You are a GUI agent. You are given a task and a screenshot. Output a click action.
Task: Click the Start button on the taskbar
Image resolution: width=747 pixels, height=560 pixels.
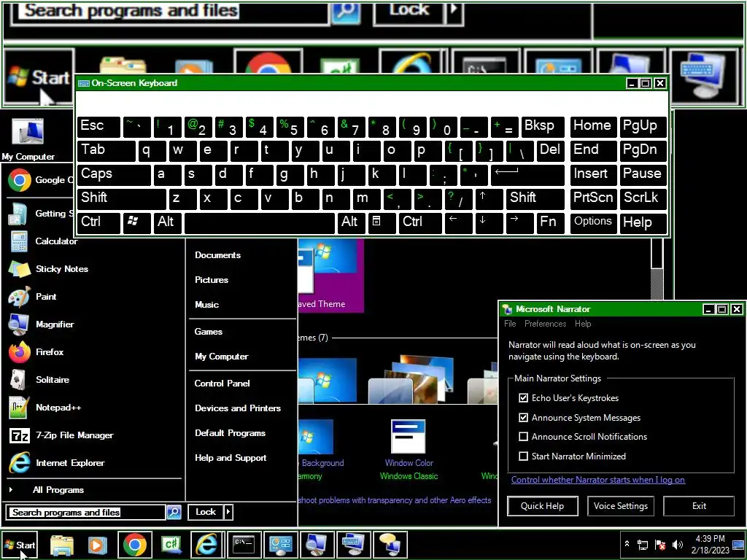(x=20, y=545)
